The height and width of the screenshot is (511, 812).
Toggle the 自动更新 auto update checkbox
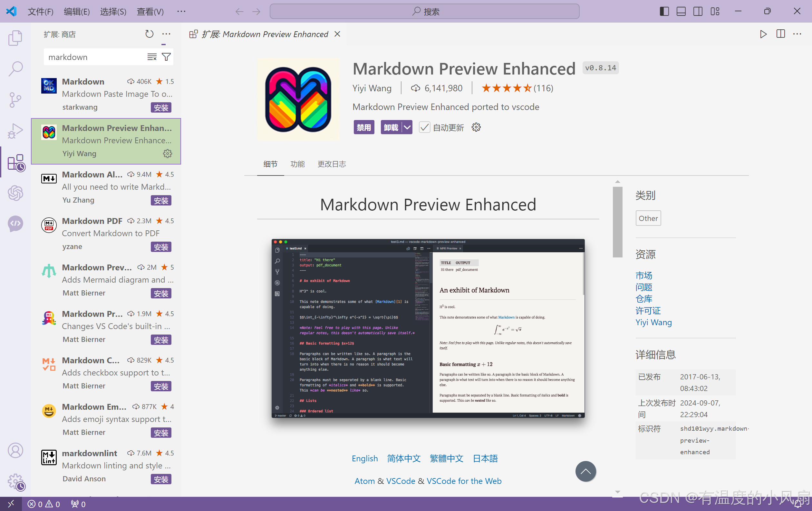click(424, 127)
